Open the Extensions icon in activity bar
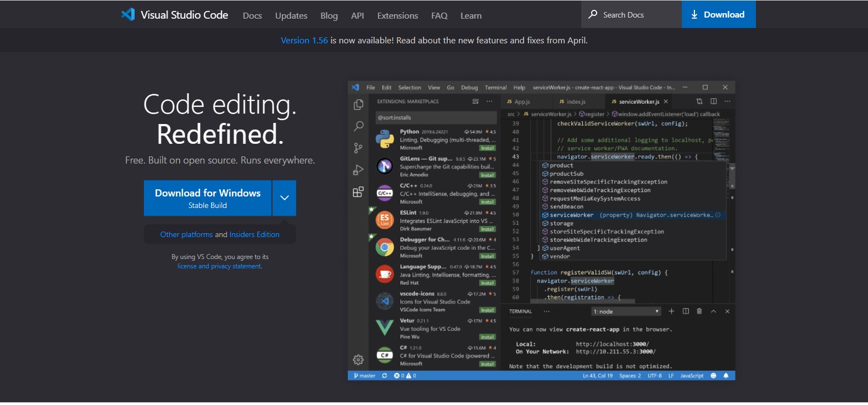The height and width of the screenshot is (405, 868). (x=358, y=192)
